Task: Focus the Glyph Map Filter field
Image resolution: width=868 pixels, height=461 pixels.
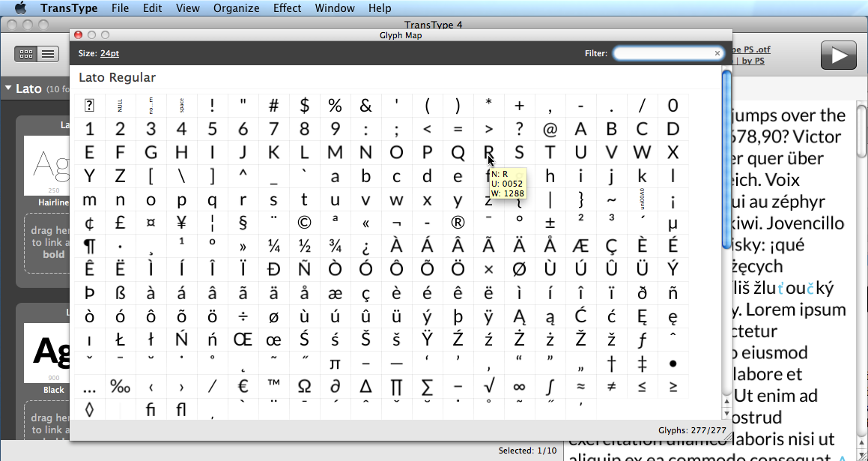Action: point(668,53)
